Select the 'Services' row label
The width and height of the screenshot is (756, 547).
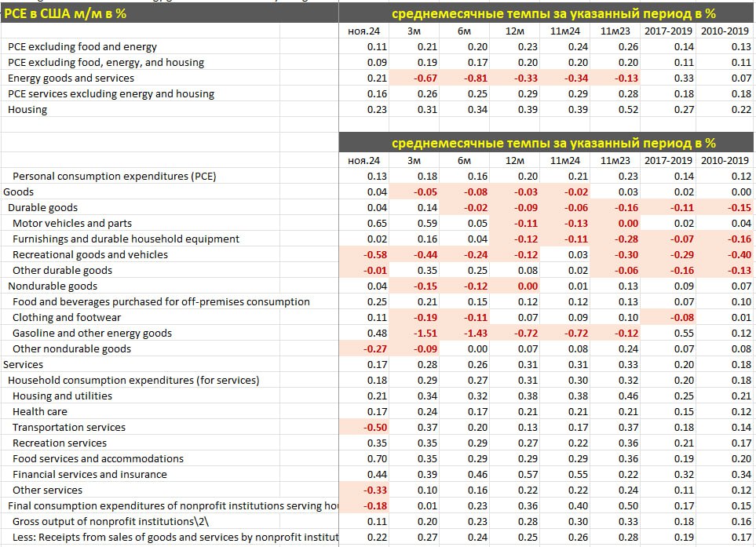tap(23, 365)
